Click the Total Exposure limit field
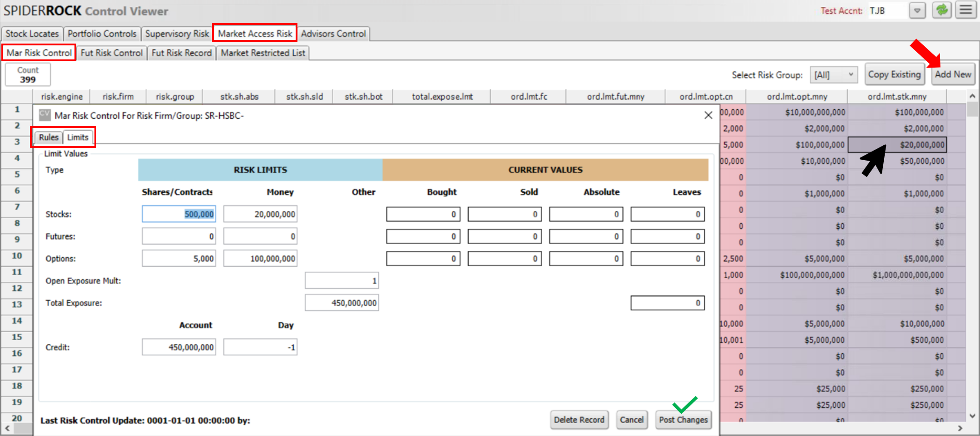Image resolution: width=980 pixels, height=436 pixels. pos(342,303)
